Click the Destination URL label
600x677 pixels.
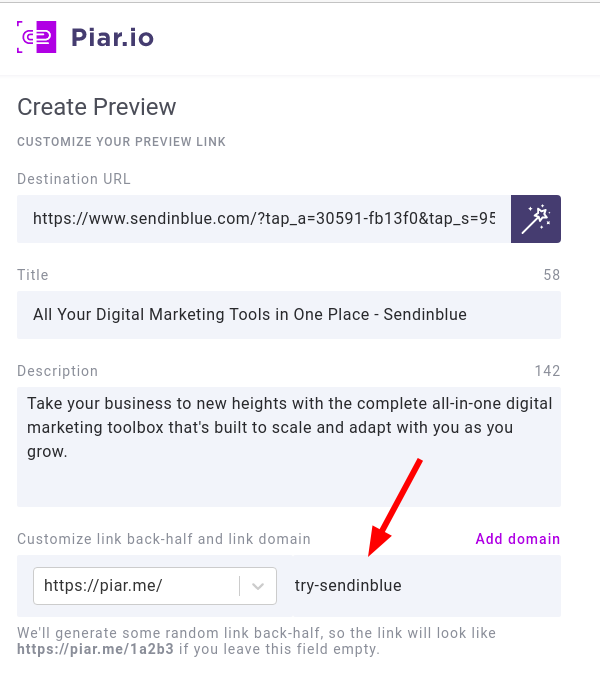[74, 179]
